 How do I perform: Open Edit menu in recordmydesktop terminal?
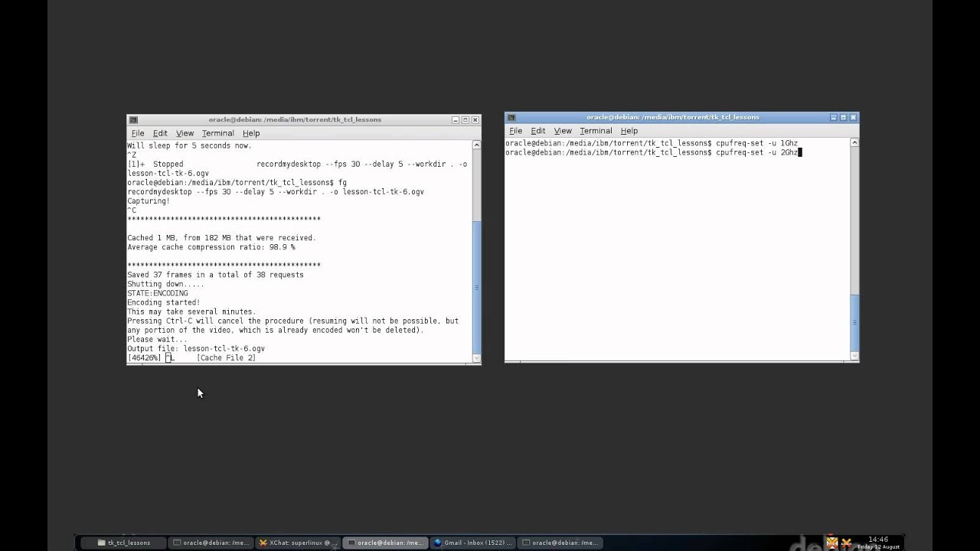click(160, 133)
